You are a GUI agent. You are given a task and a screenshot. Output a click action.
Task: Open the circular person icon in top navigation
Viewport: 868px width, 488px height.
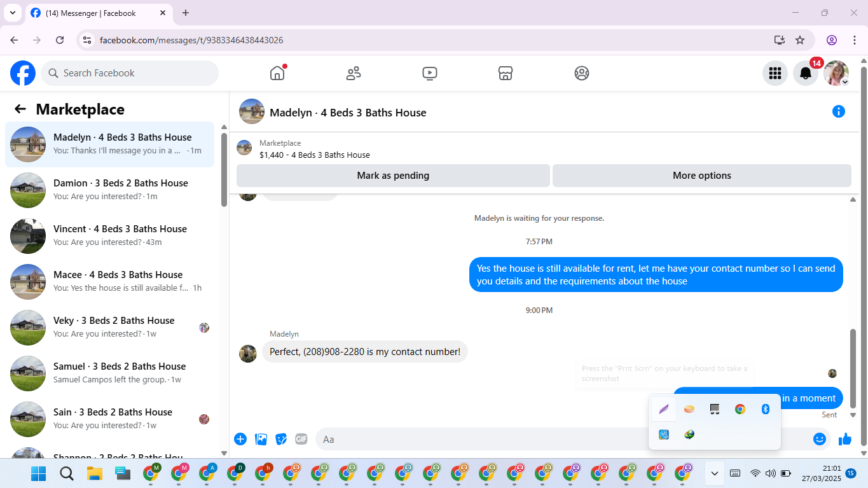582,73
